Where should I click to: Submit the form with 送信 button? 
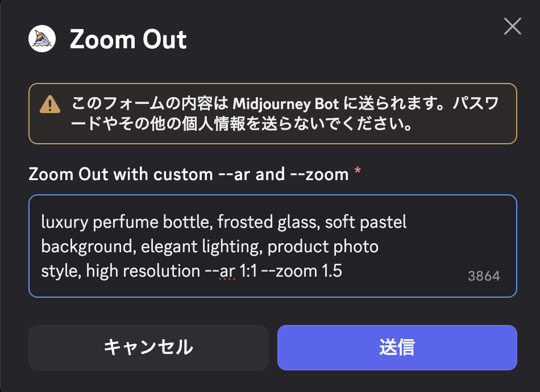(x=397, y=348)
